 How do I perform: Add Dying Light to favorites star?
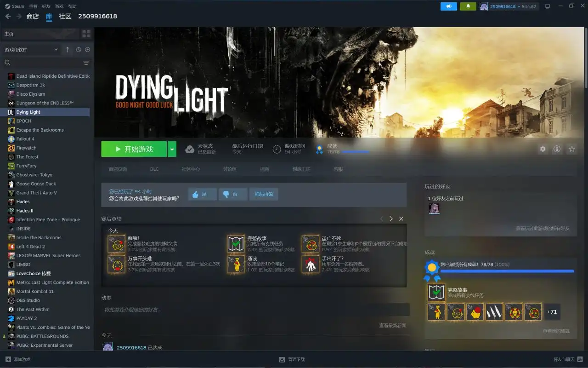(572, 149)
